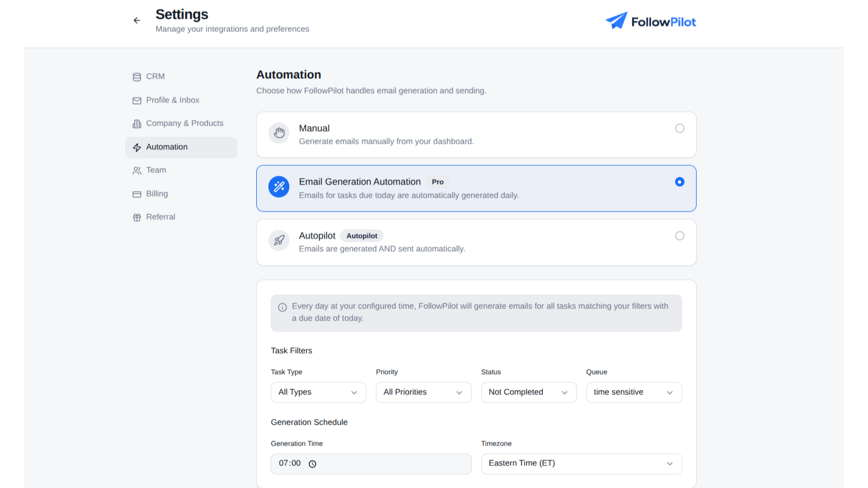Open the Priority dropdown showing All Priorities

coord(423,392)
